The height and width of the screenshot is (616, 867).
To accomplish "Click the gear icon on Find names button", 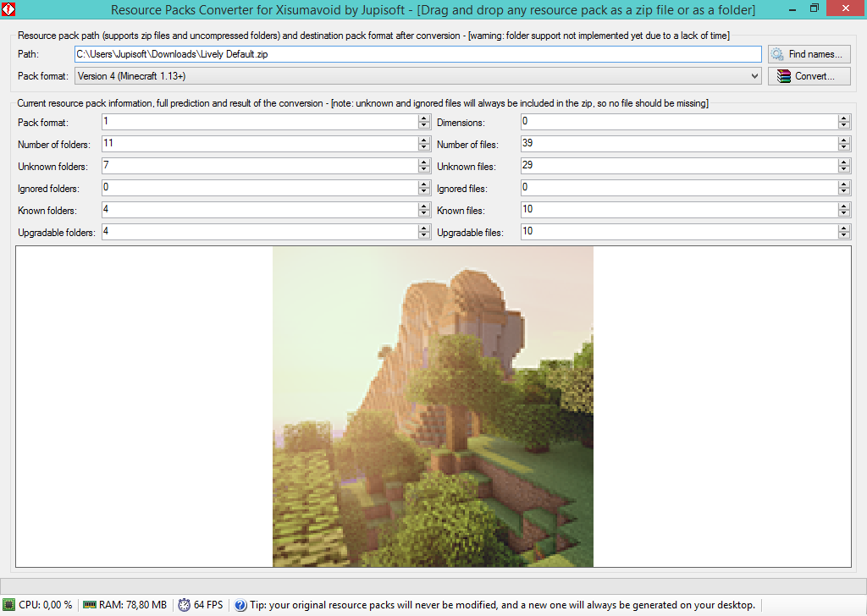I will click(x=777, y=54).
